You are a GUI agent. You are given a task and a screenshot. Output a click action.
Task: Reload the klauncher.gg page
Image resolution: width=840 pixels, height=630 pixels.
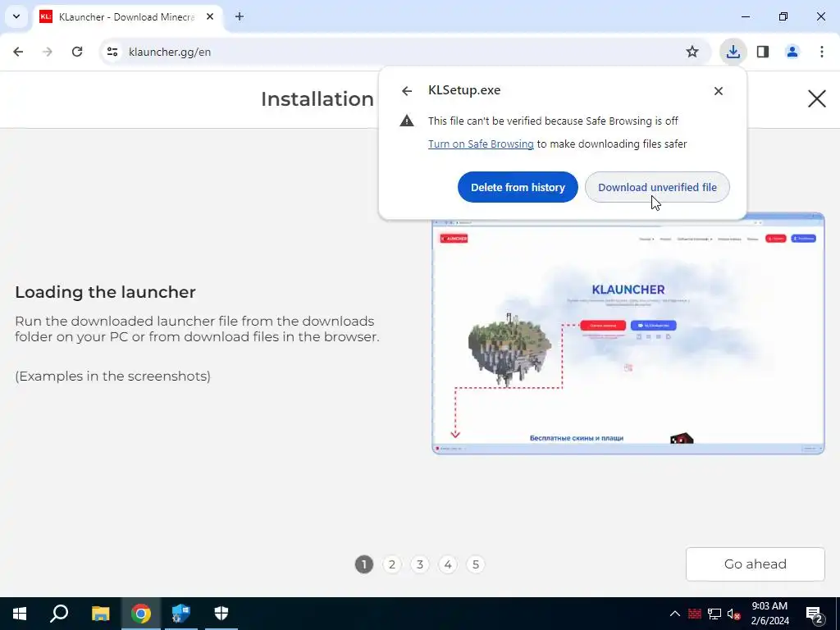click(77, 52)
